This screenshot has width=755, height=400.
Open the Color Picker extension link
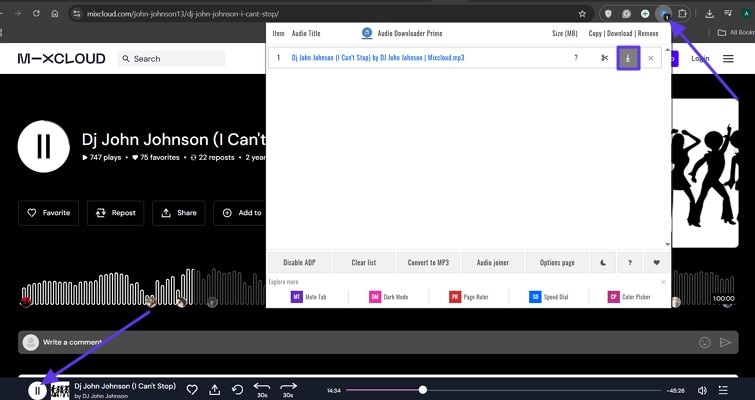tap(629, 297)
